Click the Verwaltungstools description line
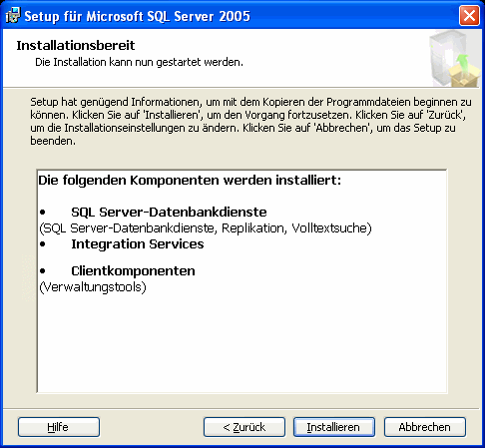 point(93,287)
